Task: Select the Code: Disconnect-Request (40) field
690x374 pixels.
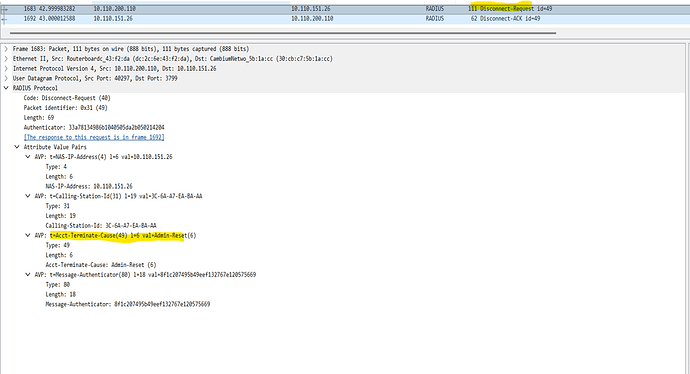Action: click(x=67, y=98)
